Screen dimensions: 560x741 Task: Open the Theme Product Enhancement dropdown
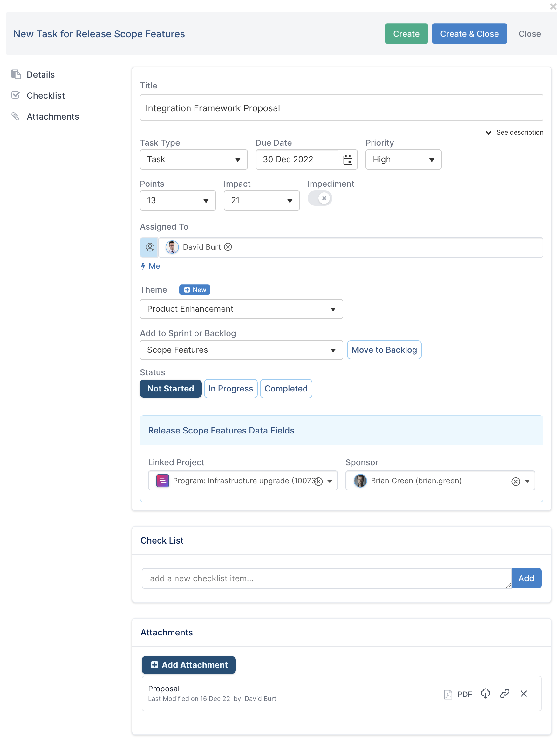[x=241, y=309]
